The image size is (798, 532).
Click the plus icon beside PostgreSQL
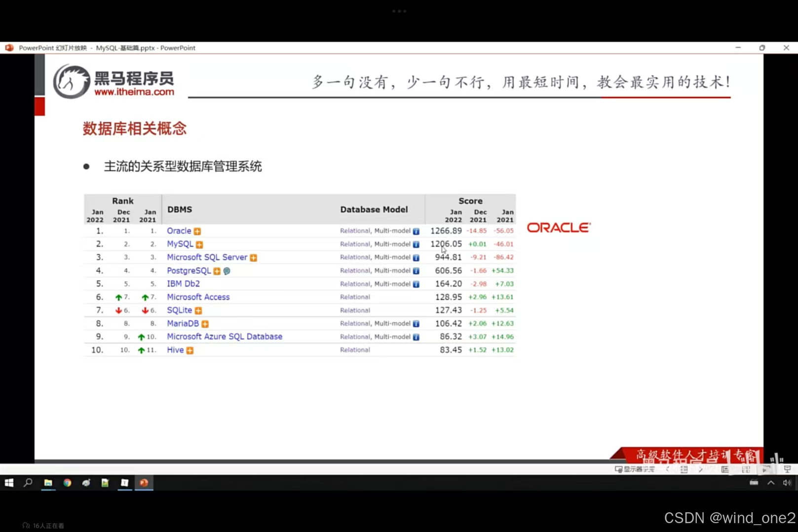pyautogui.click(x=217, y=271)
